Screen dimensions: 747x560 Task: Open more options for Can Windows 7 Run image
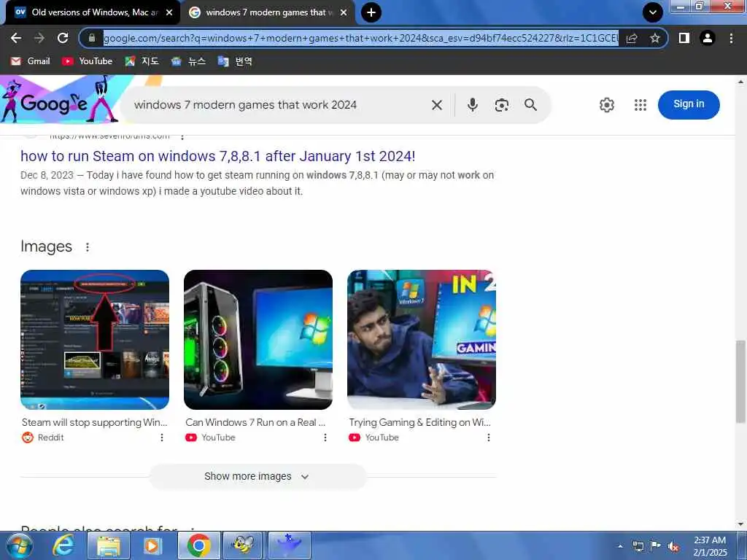pos(325,437)
